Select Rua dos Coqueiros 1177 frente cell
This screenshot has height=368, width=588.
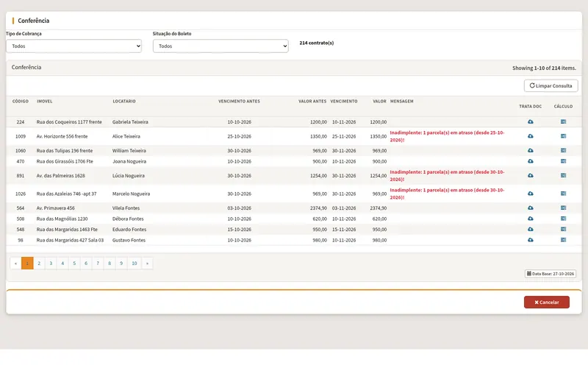point(69,122)
